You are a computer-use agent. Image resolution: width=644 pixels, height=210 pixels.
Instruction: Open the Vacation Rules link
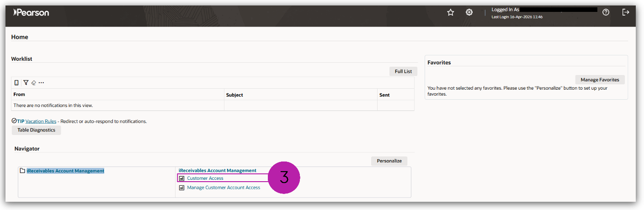pyautogui.click(x=41, y=121)
